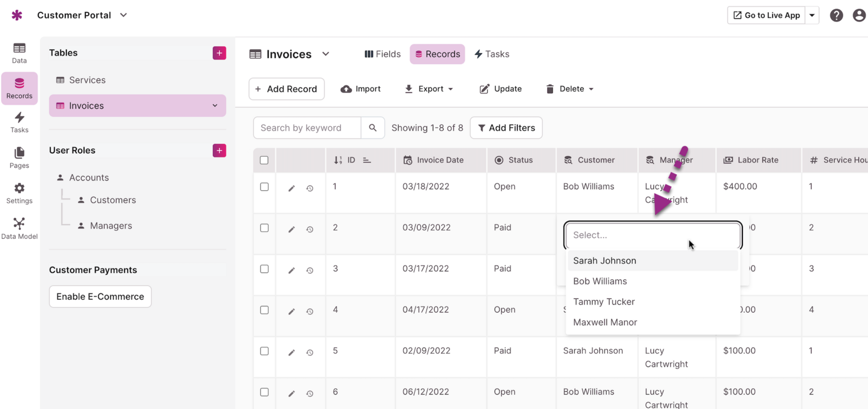Screen dimensions: 868x409
Task: Switch to the Fields tab
Action: point(382,54)
